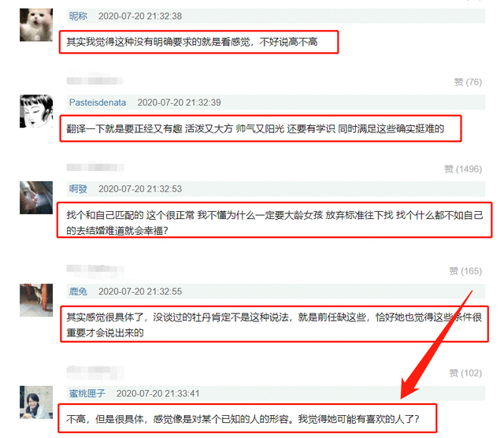Click Pasteisdenata's sketch-face avatar

[x=36, y=111]
